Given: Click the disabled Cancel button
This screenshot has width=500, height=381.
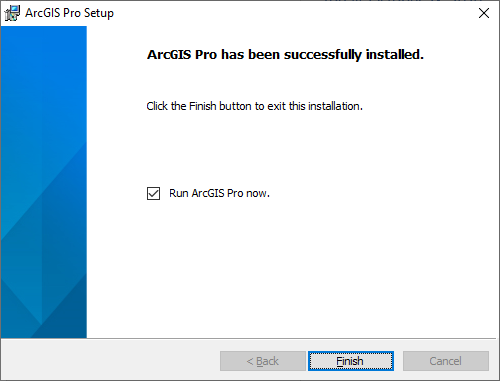Looking at the screenshot, I should pyautogui.click(x=446, y=361).
